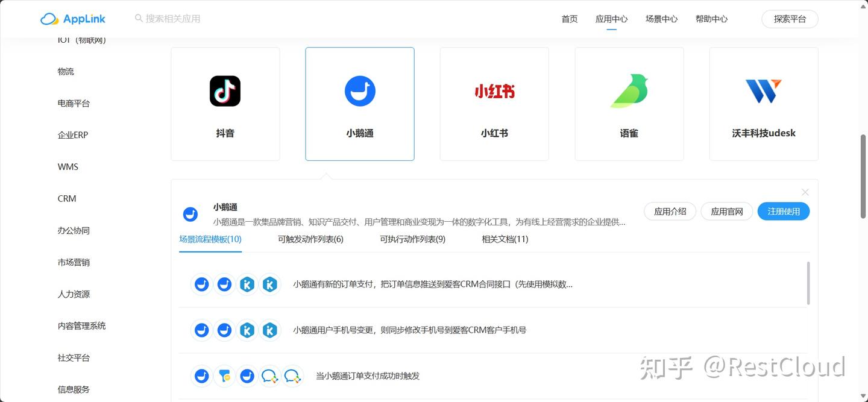
Task: Click the 探索平台 button
Action: [x=790, y=19]
